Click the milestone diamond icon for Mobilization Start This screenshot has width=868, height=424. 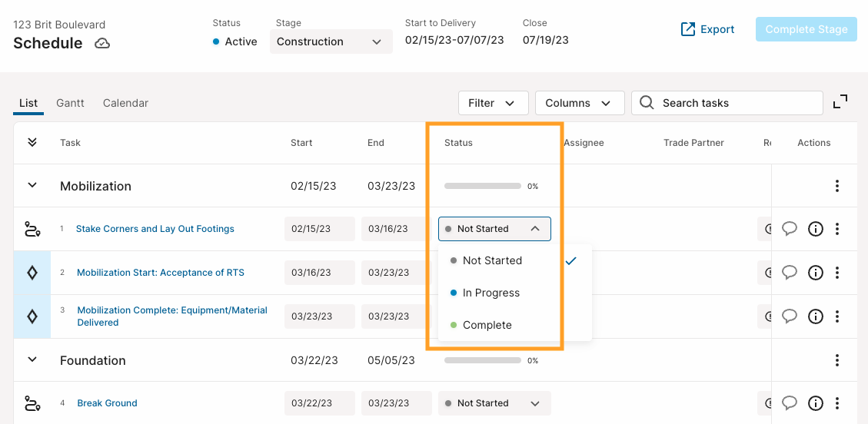tap(32, 273)
